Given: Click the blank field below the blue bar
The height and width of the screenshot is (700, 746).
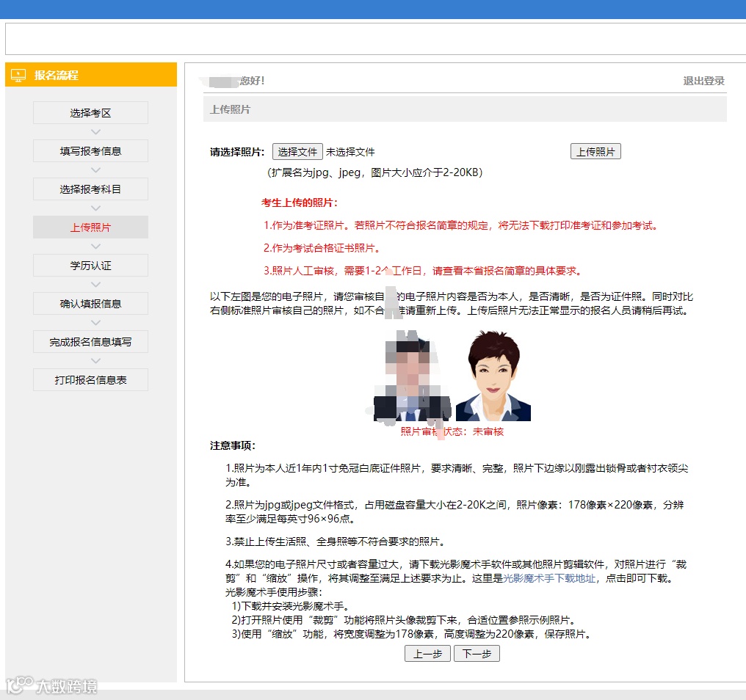Looking at the screenshot, I should 375,39.
